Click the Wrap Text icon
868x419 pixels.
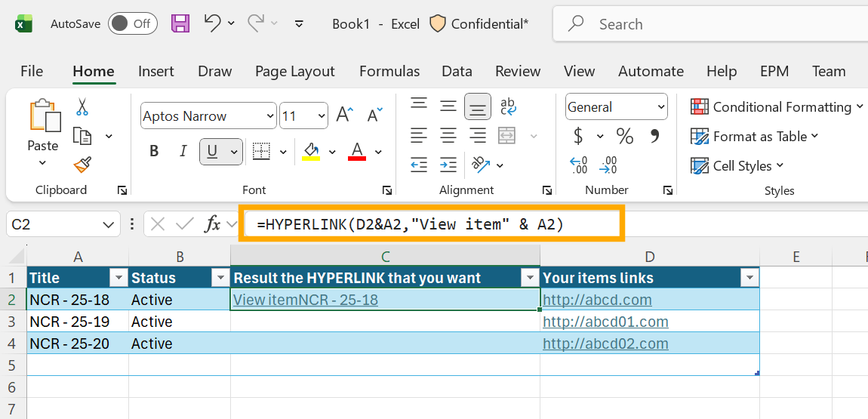pyautogui.click(x=508, y=106)
